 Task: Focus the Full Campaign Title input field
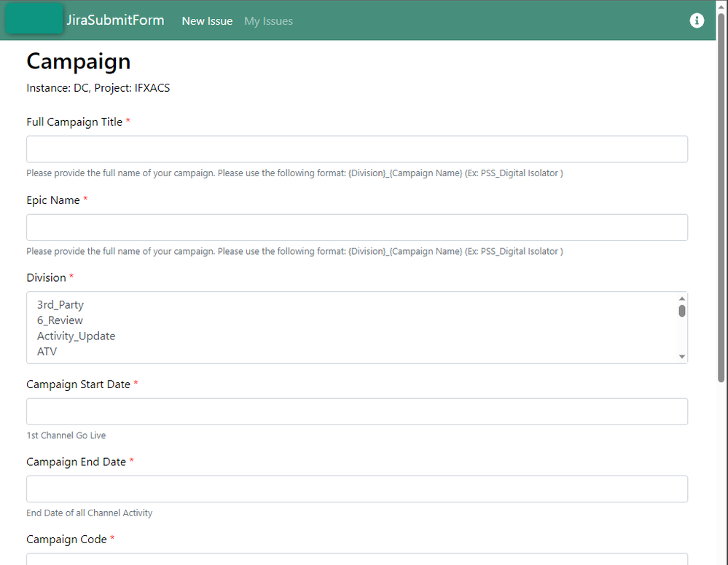(x=357, y=149)
